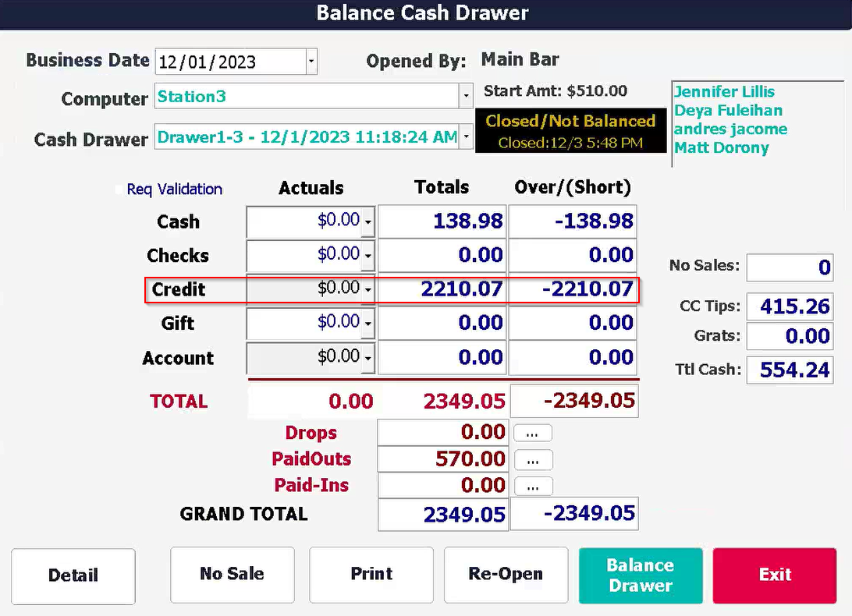Viewport: 852px width, 616px height.
Task: Toggle the Req Validation checkbox
Action: [120, 189]
